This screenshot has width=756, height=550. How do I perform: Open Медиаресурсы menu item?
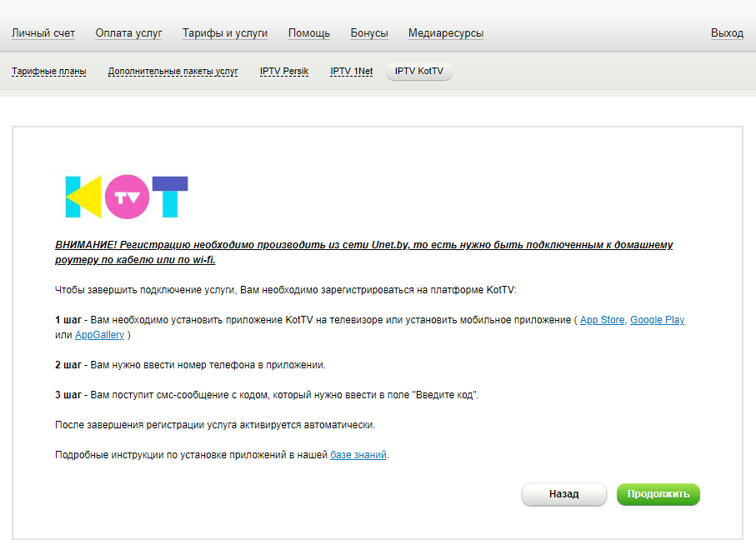446,33
